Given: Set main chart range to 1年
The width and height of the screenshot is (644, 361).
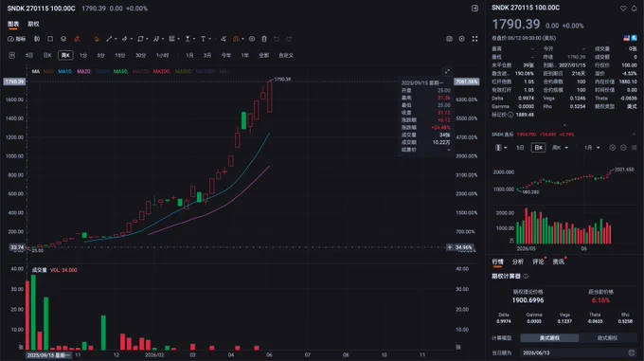Looking at the screenshot, I should point(244,55).
